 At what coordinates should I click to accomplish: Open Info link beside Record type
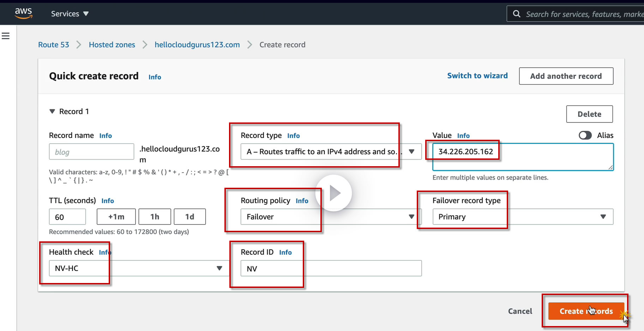click(293, 136)
